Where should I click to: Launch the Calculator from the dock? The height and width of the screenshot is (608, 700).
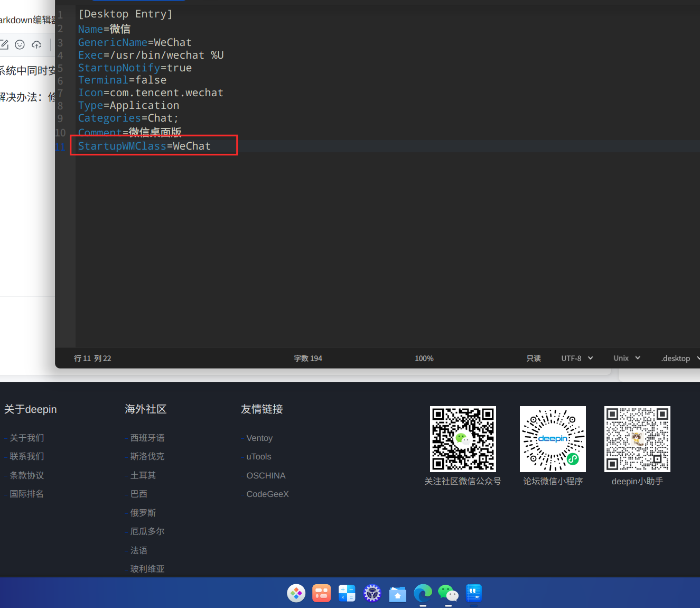347,593
